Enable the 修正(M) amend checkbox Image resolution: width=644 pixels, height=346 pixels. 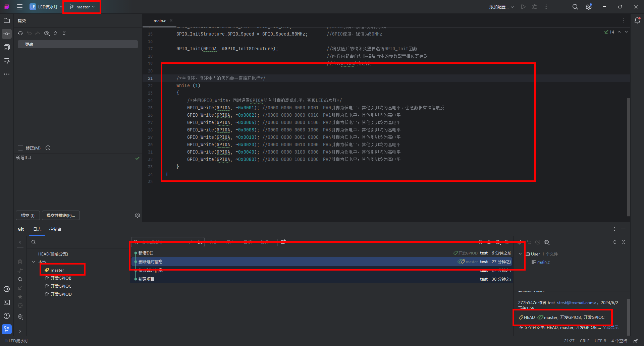20,148
